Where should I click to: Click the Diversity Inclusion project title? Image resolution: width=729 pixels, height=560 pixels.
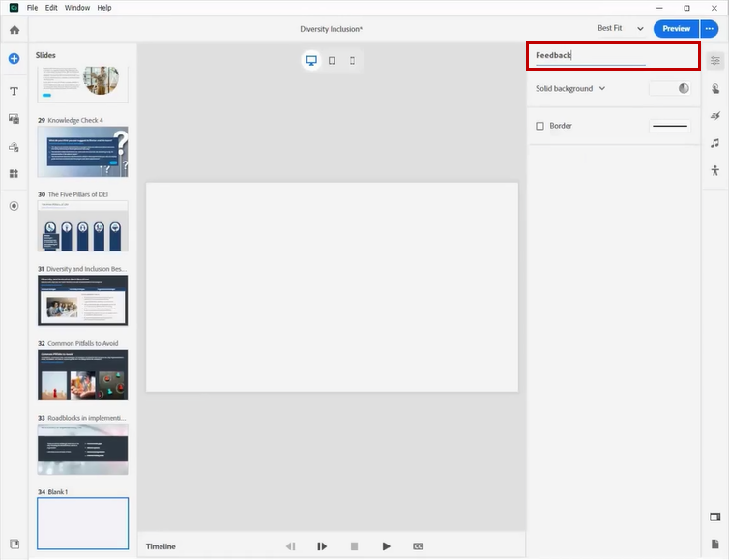point(331,29)
